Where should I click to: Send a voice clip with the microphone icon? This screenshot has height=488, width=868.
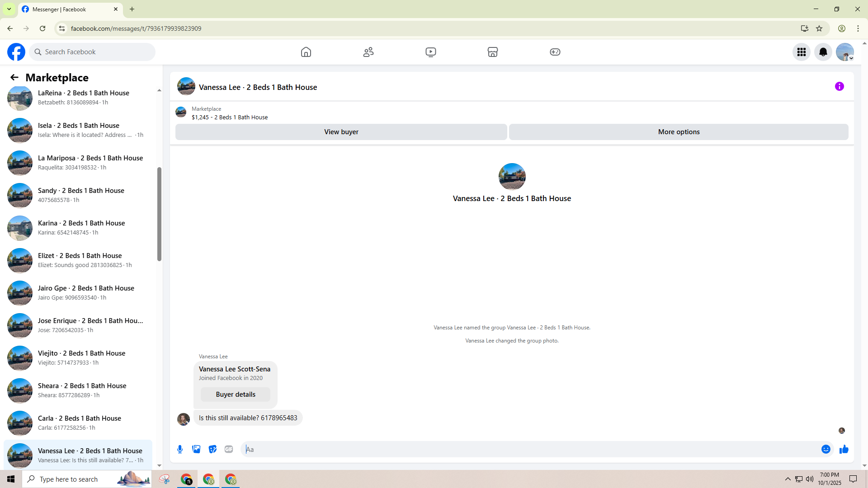click(180, 449)
